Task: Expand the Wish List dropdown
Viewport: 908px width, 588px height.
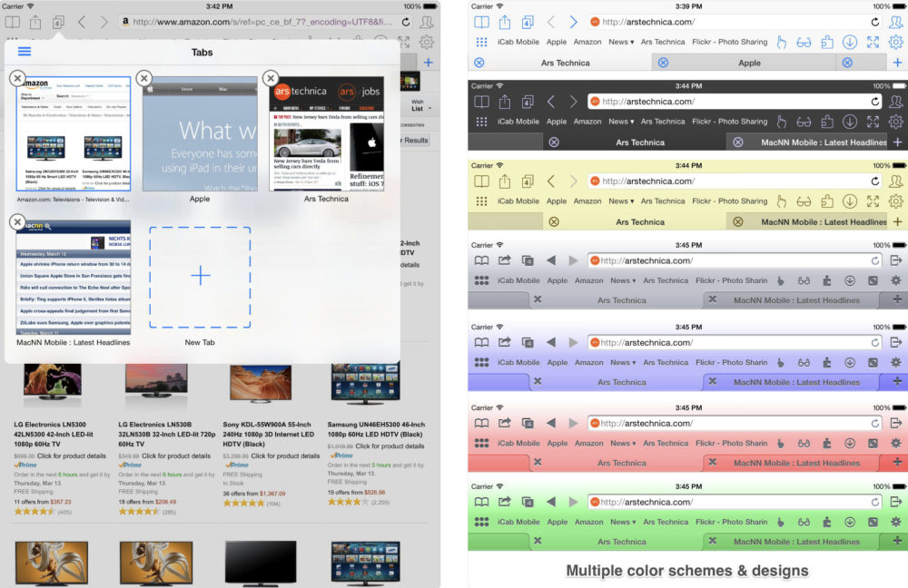Action: (421, 105)
